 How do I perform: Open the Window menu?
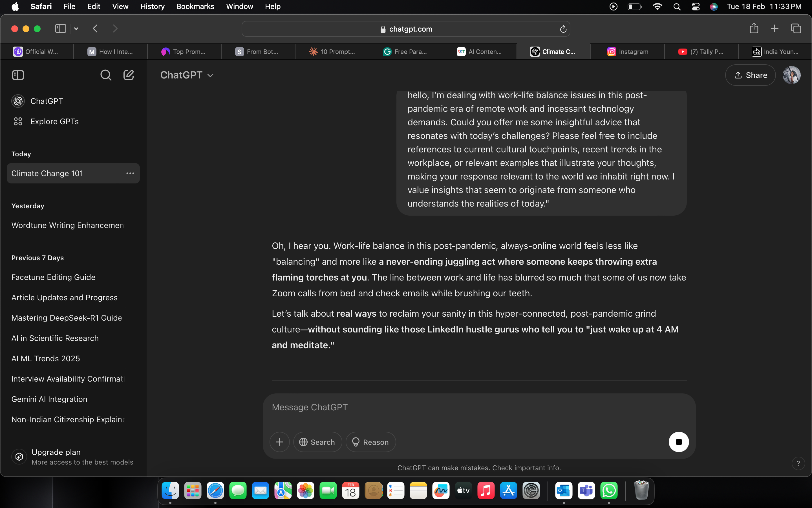[240, 6]
